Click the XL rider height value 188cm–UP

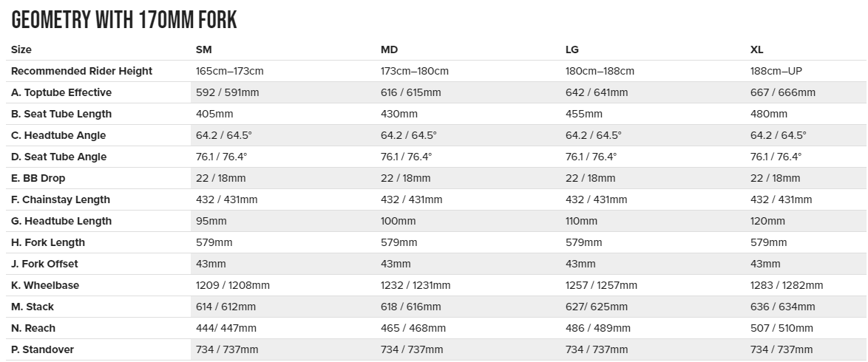(x=776, y=71)
